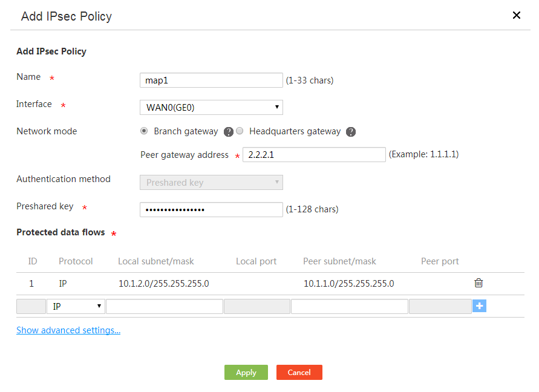539x392 pixels.
Task: Delete protected data flow row 1
Action: click(479, 283)
